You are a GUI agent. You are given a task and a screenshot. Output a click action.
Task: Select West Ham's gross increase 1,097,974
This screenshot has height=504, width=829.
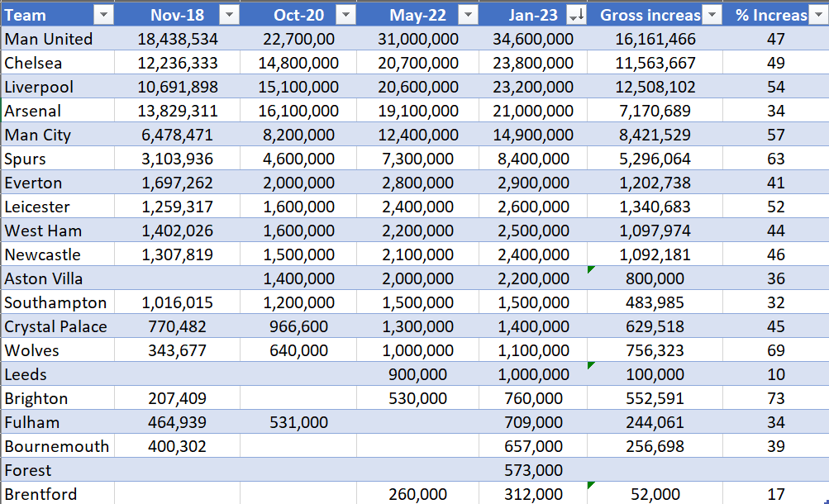(x=655, y=231)
